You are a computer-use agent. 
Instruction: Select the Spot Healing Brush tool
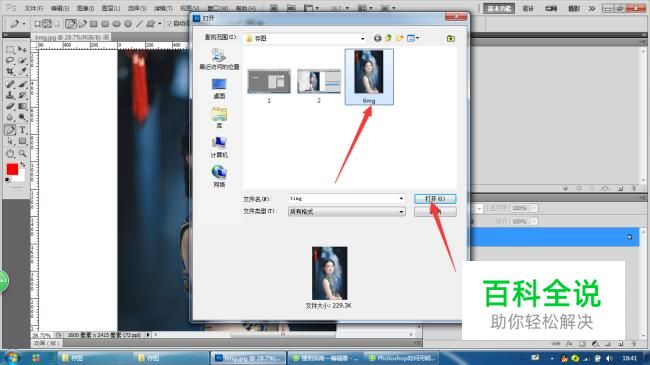click(x=10, y=84)
